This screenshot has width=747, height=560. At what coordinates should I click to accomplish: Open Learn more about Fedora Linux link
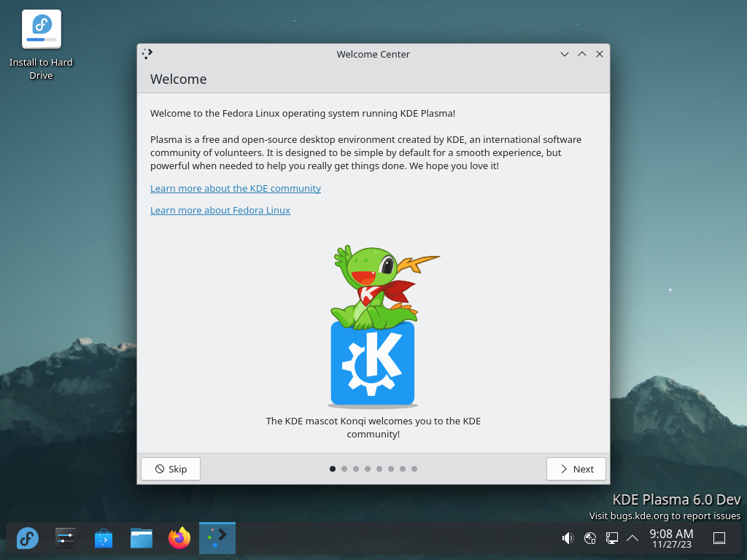[x=220, y=210]
